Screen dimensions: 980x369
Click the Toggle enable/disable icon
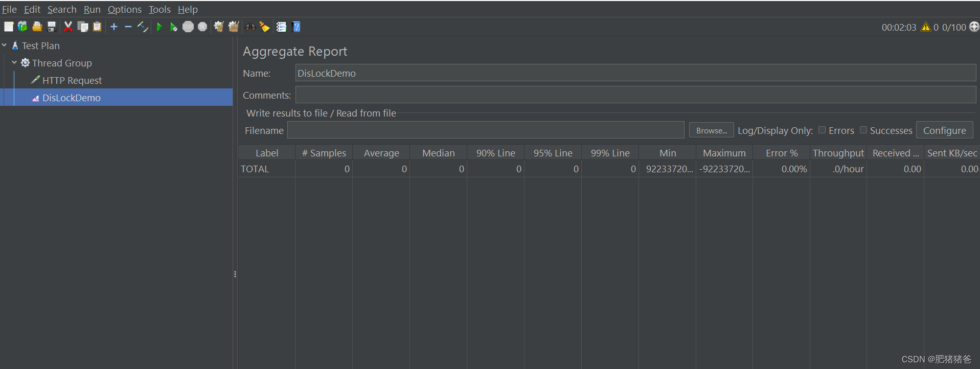click(143, 27)
